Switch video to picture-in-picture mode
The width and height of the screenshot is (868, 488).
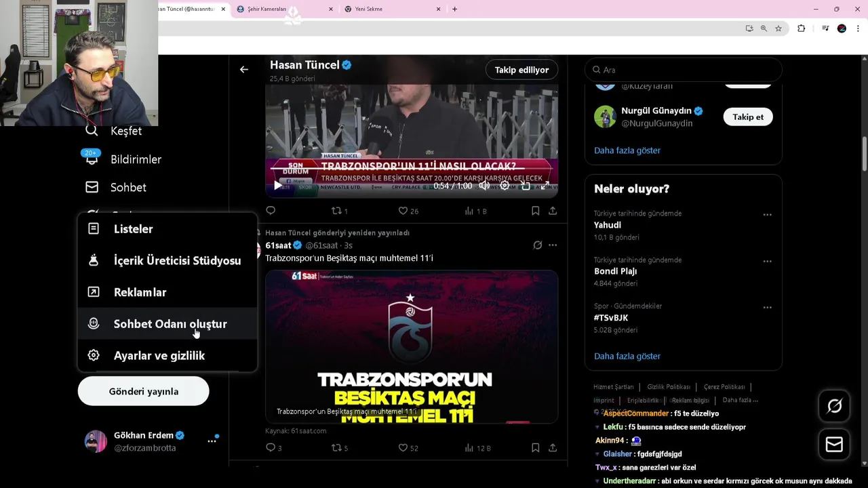[x=526, y=186]
